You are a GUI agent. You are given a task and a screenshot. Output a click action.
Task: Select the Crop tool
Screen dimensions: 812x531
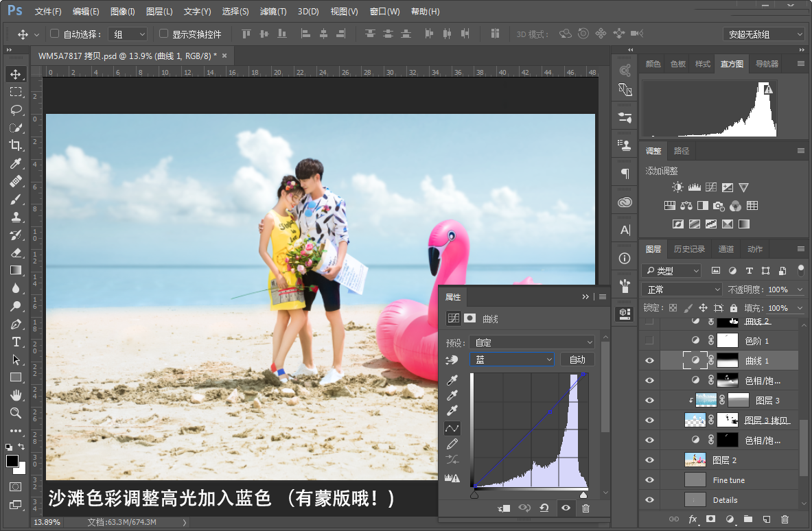click(16, 145)
